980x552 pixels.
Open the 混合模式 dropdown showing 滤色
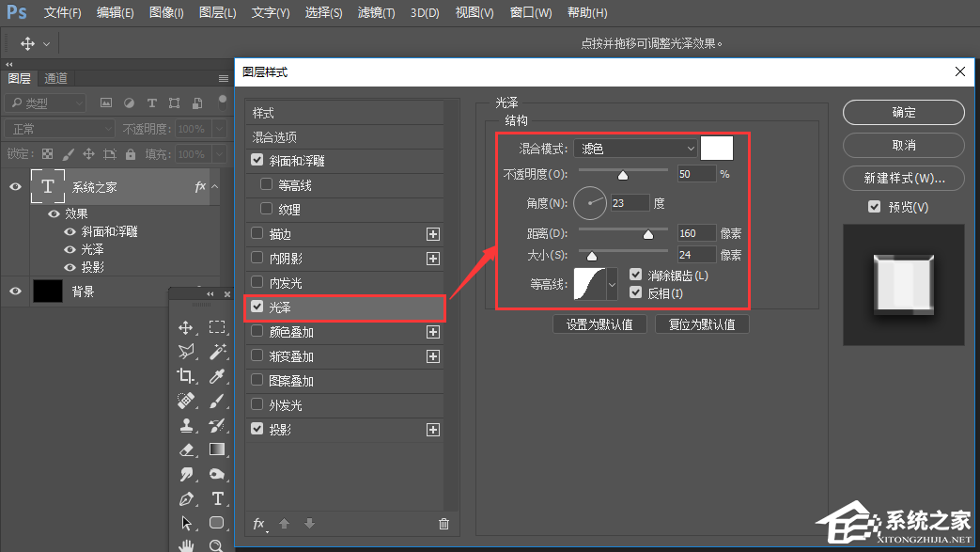pyautogui.click(x=635, y=148)
